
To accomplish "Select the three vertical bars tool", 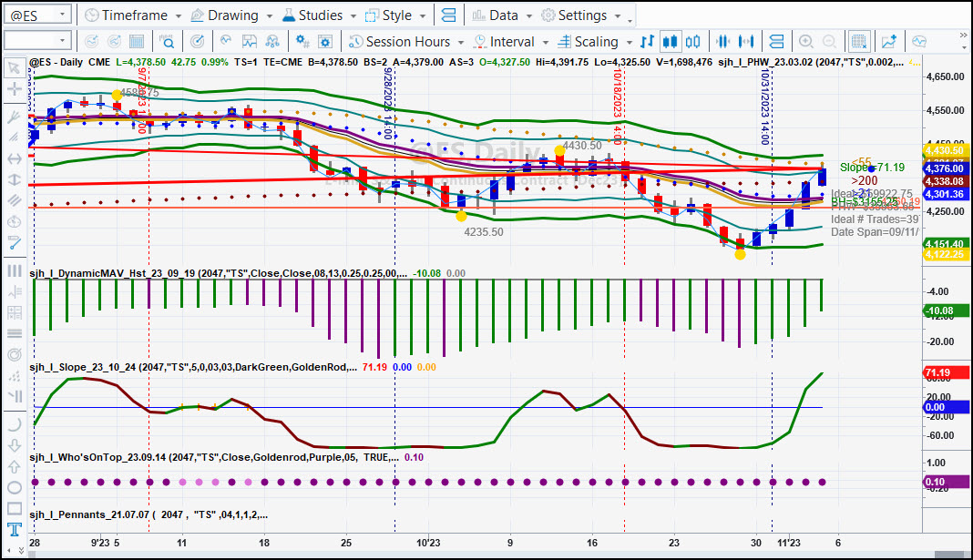I will tap(14, 271).
